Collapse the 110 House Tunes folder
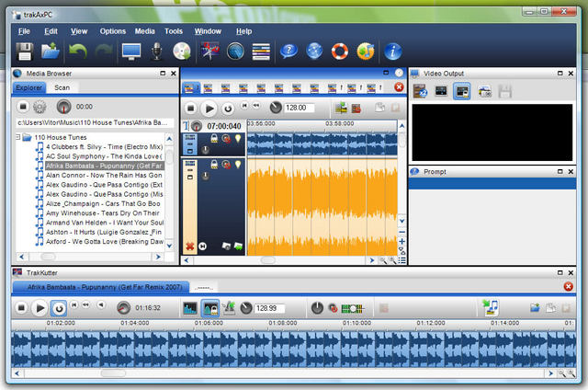 tap(18, 137)
